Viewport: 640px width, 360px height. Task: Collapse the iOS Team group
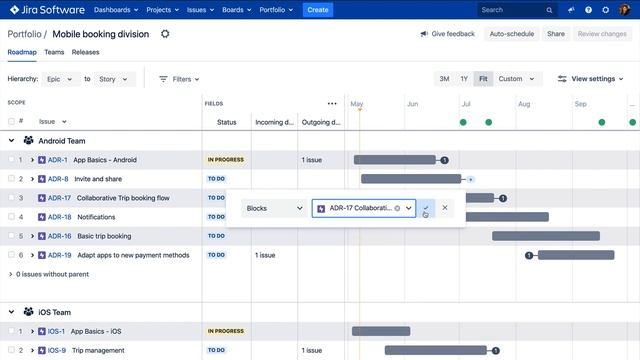coord(11,312)
